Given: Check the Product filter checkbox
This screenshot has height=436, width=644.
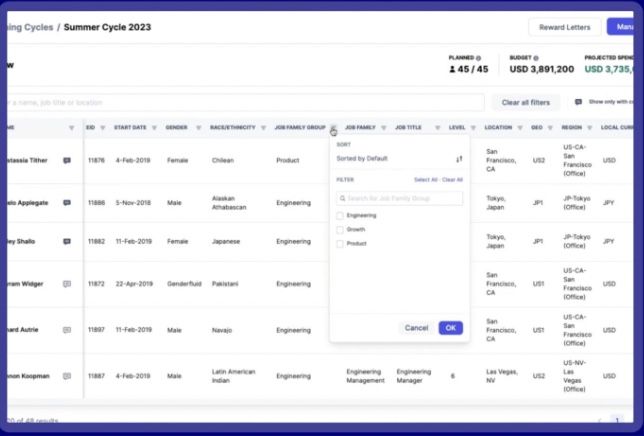Looking at the screenshot, I should point(340,244).
